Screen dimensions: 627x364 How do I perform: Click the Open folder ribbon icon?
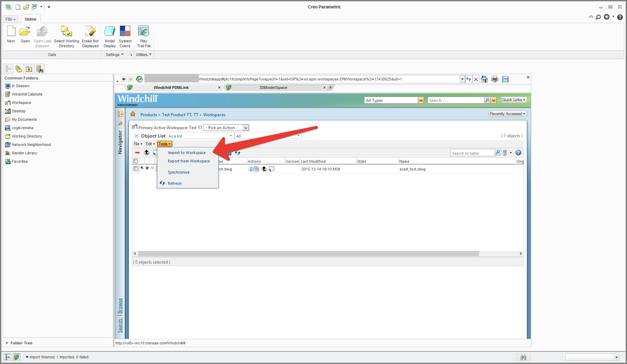[25, 31]
